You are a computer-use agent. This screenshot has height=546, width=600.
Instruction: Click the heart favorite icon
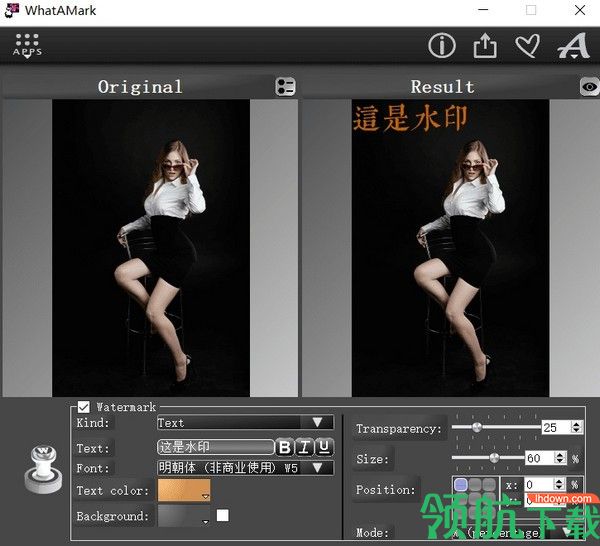(x=528, y=46)
